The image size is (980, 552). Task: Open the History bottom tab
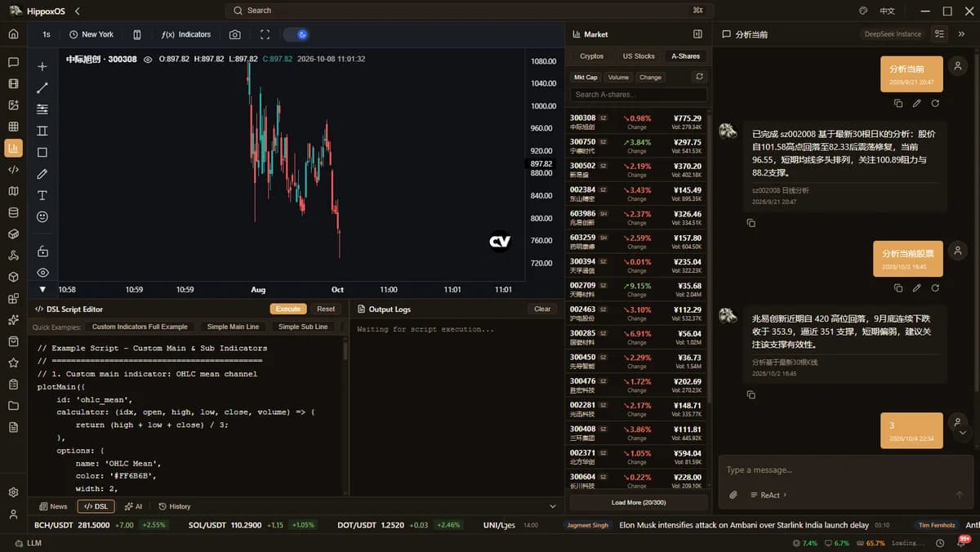[174, 506]
